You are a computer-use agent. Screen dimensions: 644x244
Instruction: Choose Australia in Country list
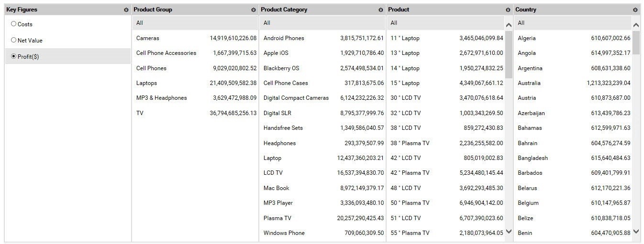point(529,83)
